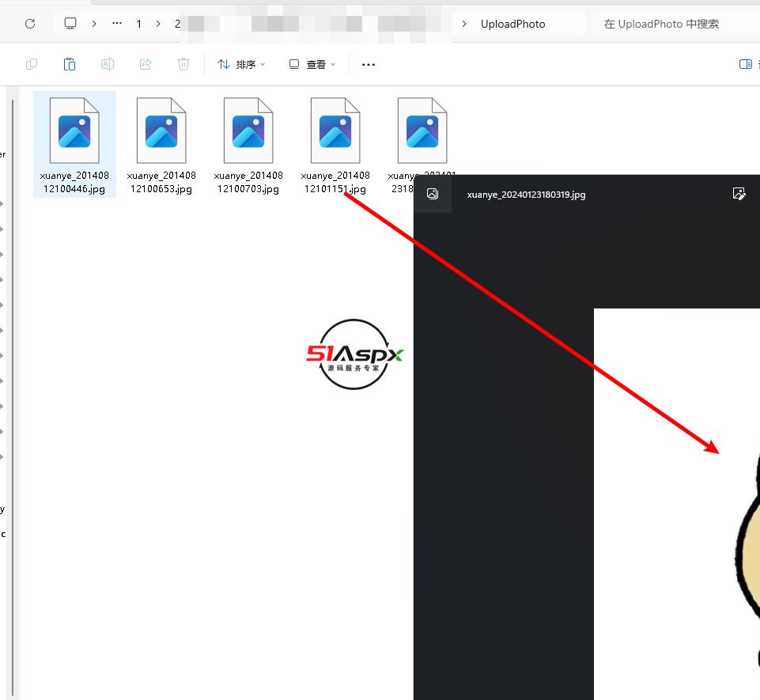Refresh the UploadPhoto folder view
This screenshot has width=760, height=700.
(30, 24)
